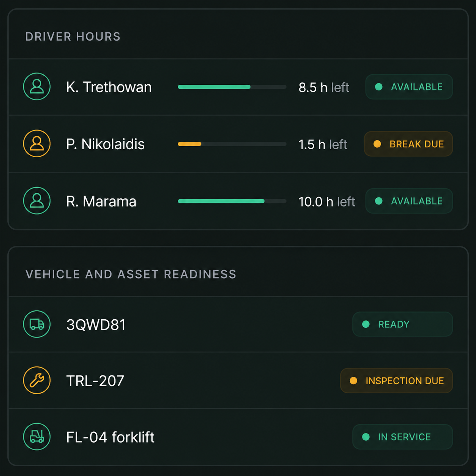Select the name R. Marama

(x=101, y=201)
